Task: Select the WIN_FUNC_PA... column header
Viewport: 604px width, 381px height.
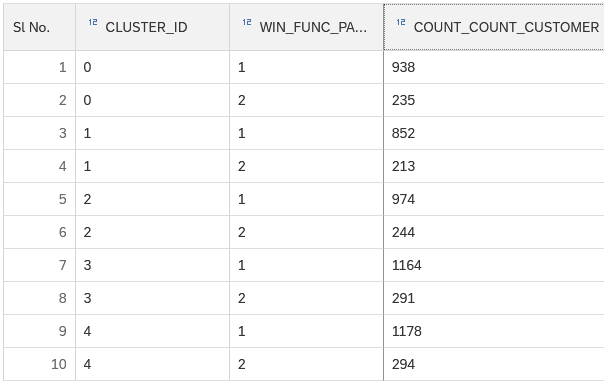Action: [307, 27]
